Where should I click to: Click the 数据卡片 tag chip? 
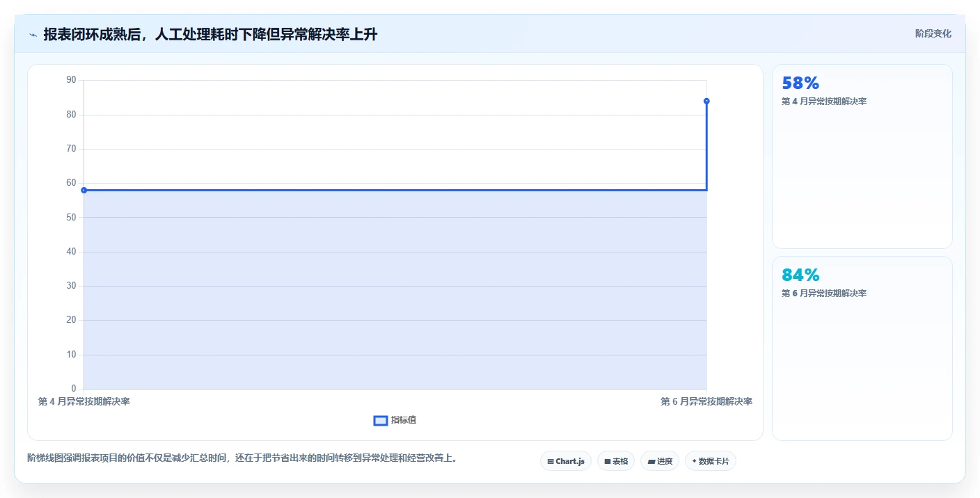711,461
